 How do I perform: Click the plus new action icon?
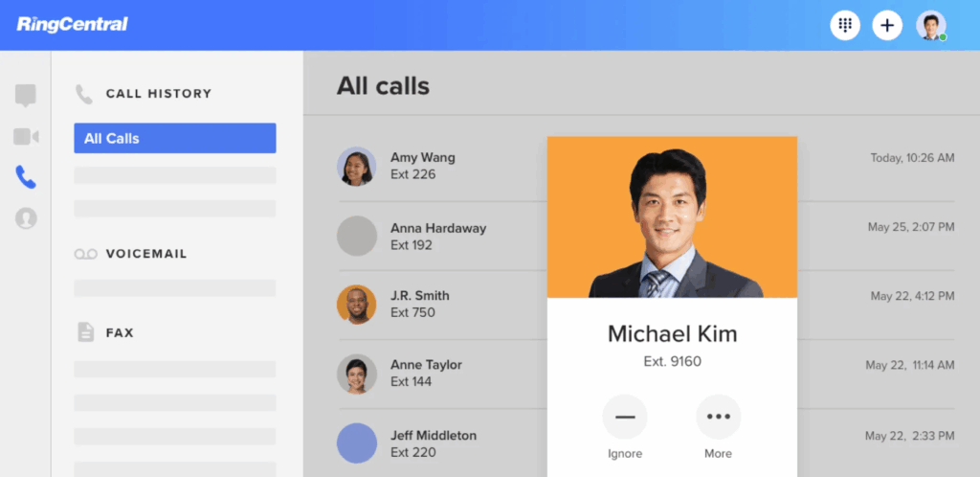click(x=887, y=26)
